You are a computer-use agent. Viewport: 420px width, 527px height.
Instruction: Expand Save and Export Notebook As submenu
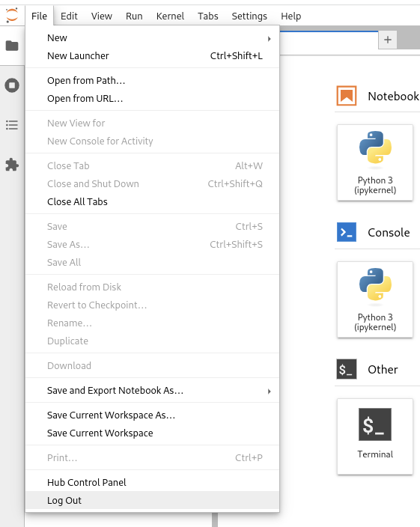152,390
